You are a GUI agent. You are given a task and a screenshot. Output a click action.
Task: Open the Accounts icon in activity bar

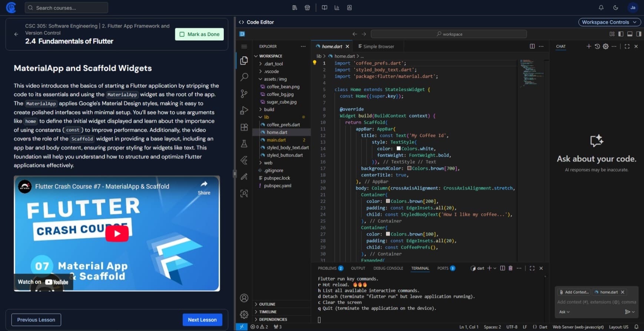[x=244, y=298]
